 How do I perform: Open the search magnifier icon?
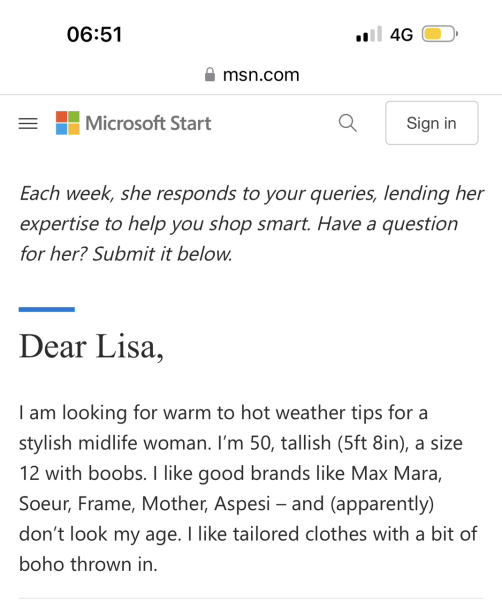click(x=347, y=123)
